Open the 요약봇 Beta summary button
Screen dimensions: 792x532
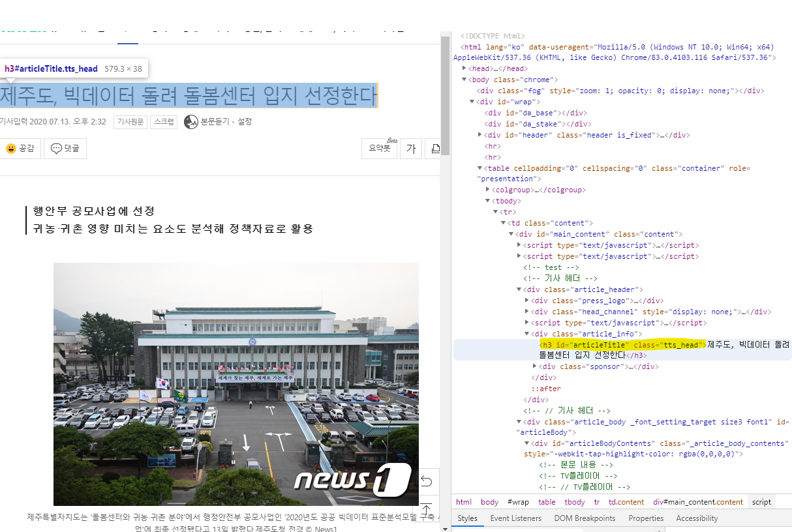(380, 149)
